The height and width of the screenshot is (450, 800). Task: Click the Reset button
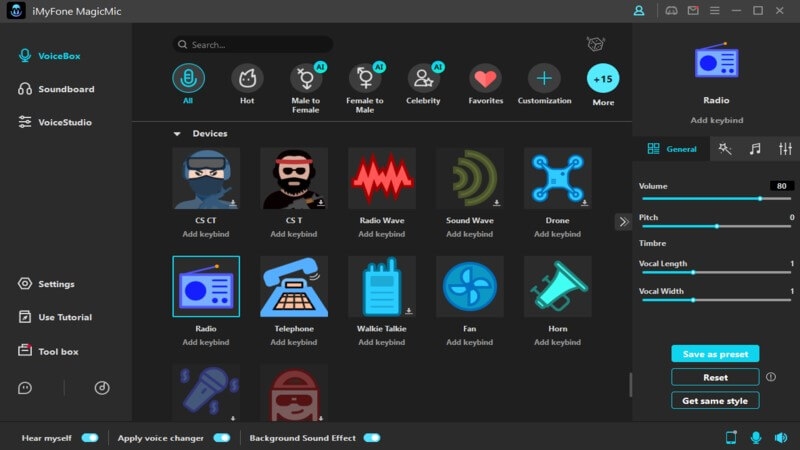(x=715, y=377)
